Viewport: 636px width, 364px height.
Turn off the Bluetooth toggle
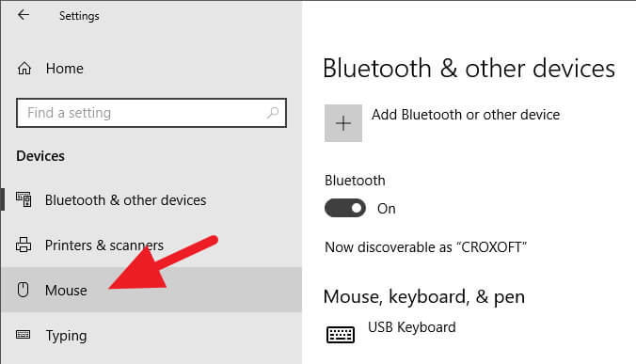click(x=345, y=208)
